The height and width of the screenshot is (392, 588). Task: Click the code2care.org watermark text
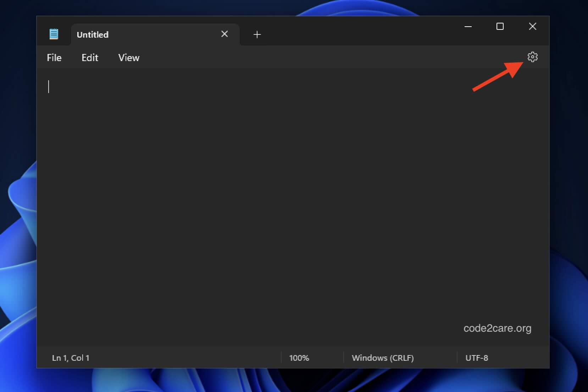[497, 328]
